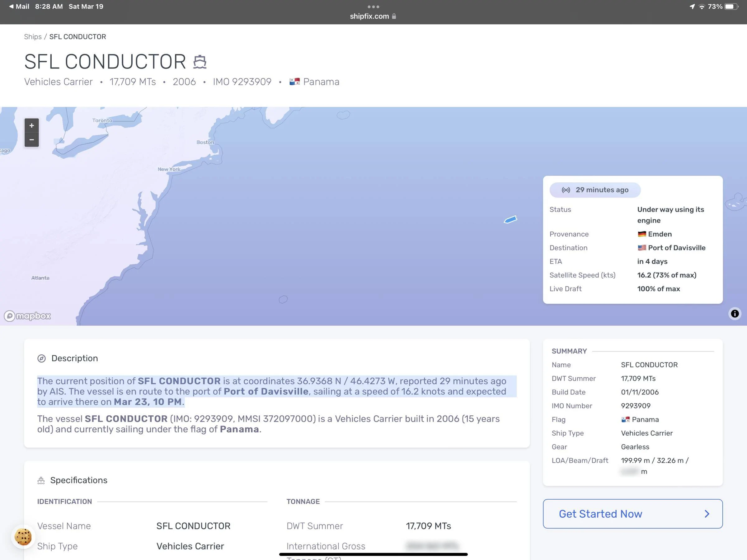Viewport: 747px width, 560px height.
Task: Click Panama country name in header
Action: click(x=321, y=82)
